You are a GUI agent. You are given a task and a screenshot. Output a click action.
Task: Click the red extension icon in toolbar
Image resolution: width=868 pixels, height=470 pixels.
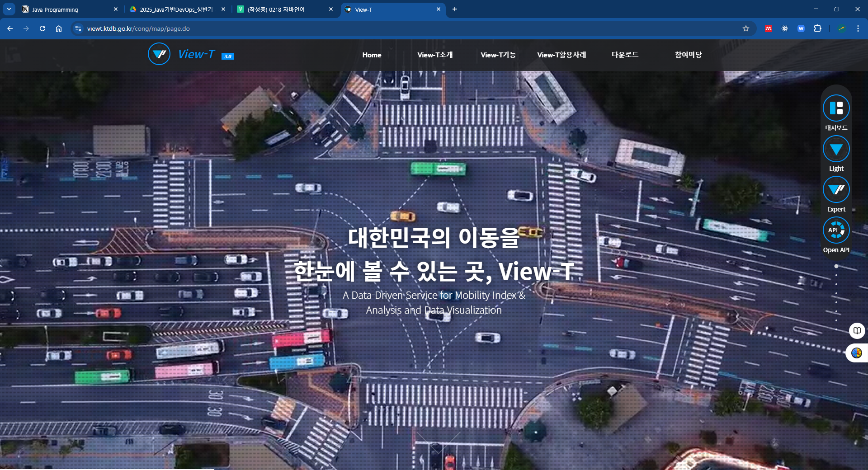(769, 28)
